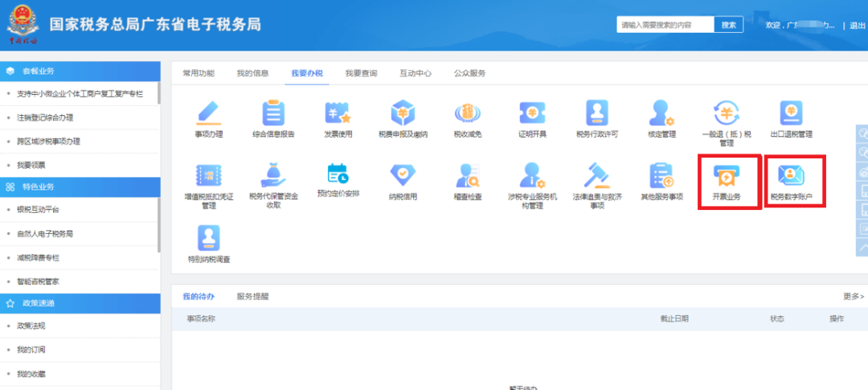Click the 搜索 button

tap(728, 25)
